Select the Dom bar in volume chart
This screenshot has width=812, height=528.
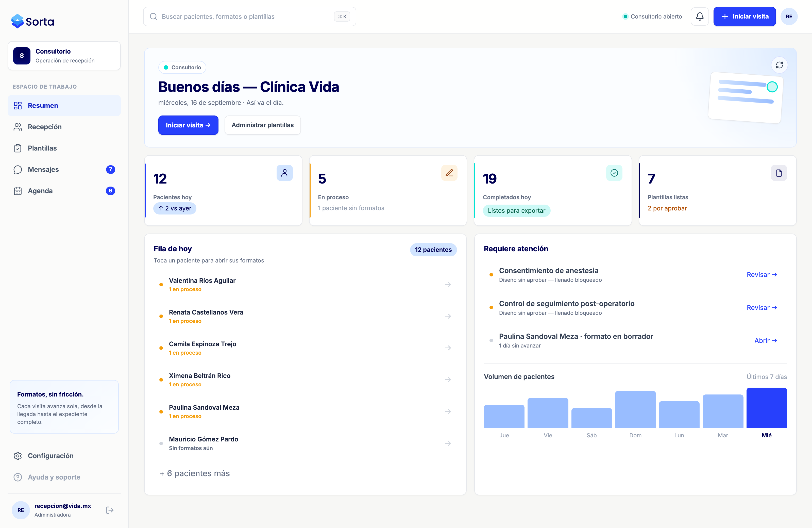pos(635,409)
